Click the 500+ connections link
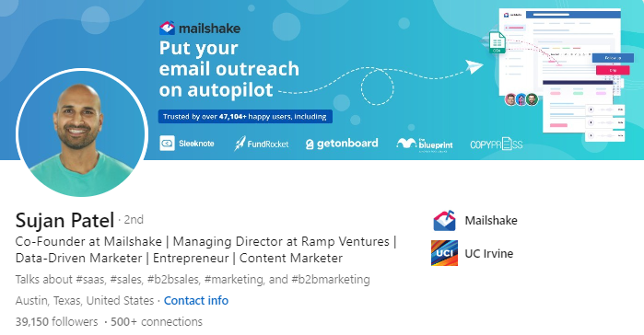The height and width of the screenshot is (335, 644). [x=157, y=322]
